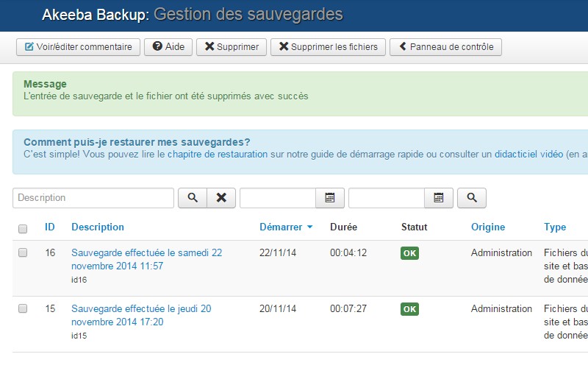Click the OK status badge for backup 16

point(409,253)
